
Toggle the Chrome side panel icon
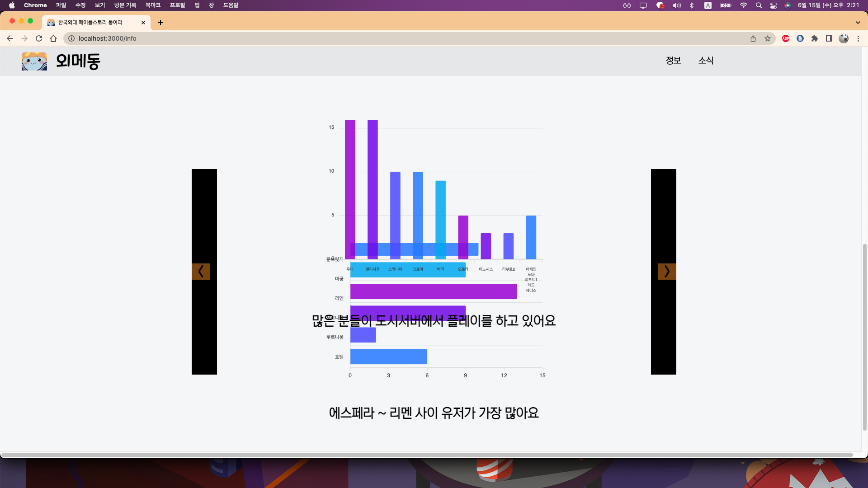pyautogui.click(x=829, y=38)
